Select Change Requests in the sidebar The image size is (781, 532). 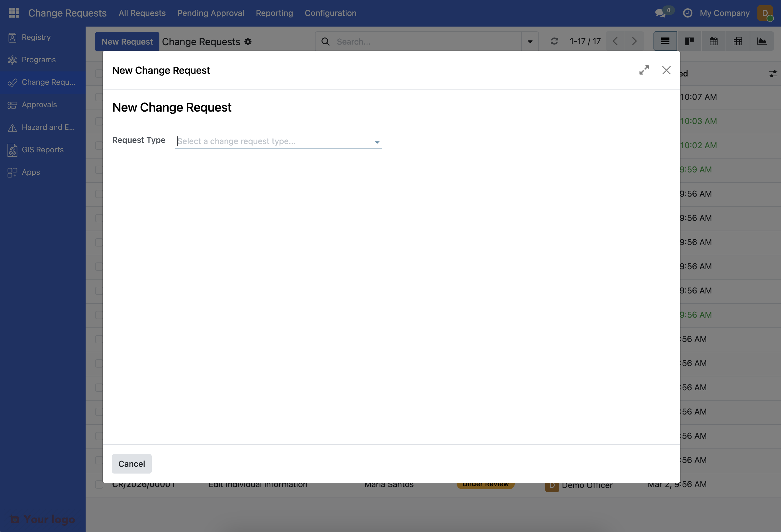point(43,82)
